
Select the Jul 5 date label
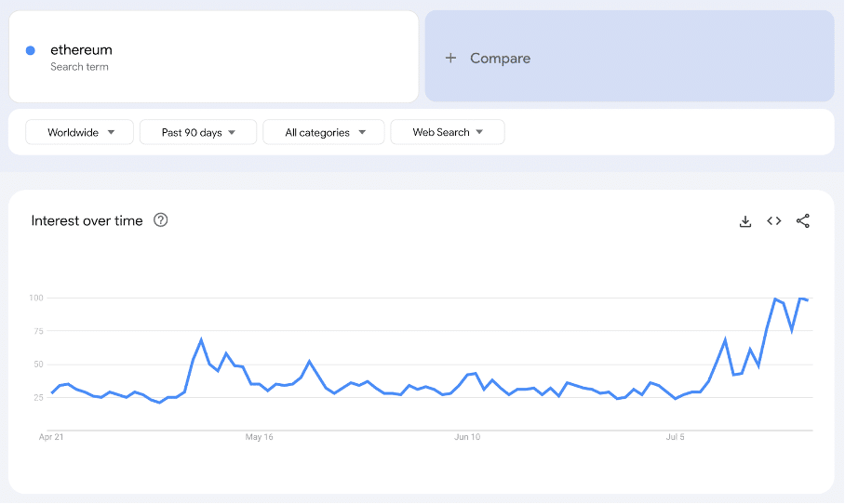677,436
